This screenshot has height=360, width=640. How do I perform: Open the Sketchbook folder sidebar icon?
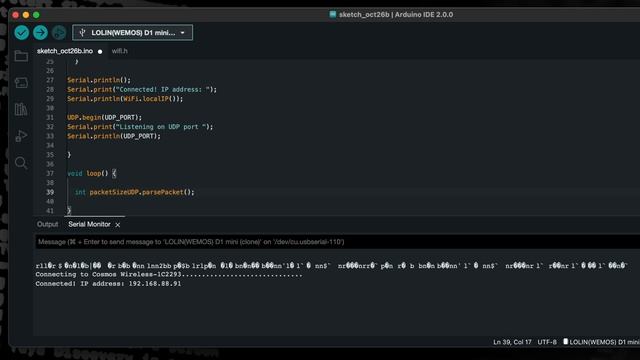click(21, 56)
